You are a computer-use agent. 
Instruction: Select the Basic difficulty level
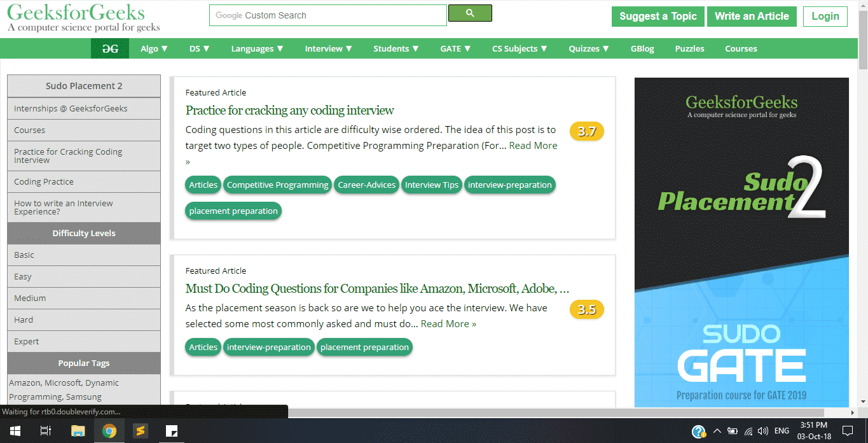pos(84,255)
